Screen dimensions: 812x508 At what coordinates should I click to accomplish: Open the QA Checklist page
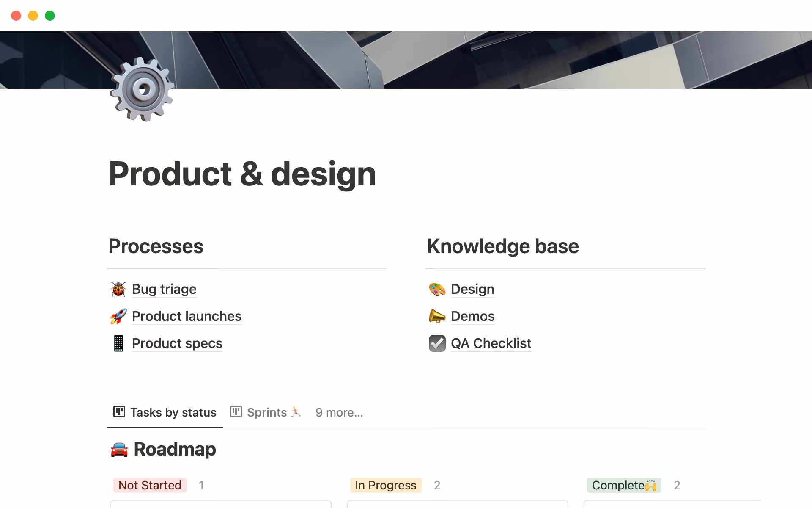coord(491,343)
